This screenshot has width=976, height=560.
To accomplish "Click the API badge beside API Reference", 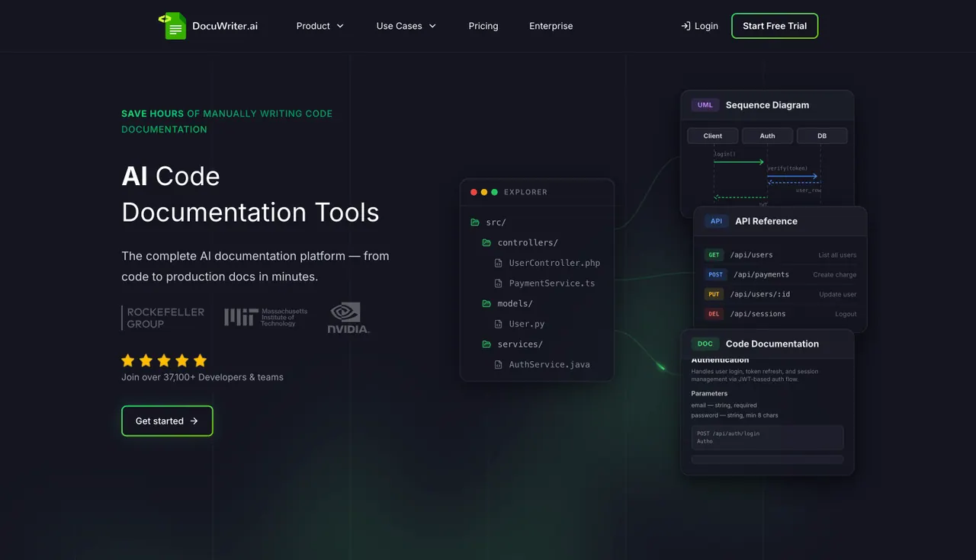I will [x=717, y=221].
